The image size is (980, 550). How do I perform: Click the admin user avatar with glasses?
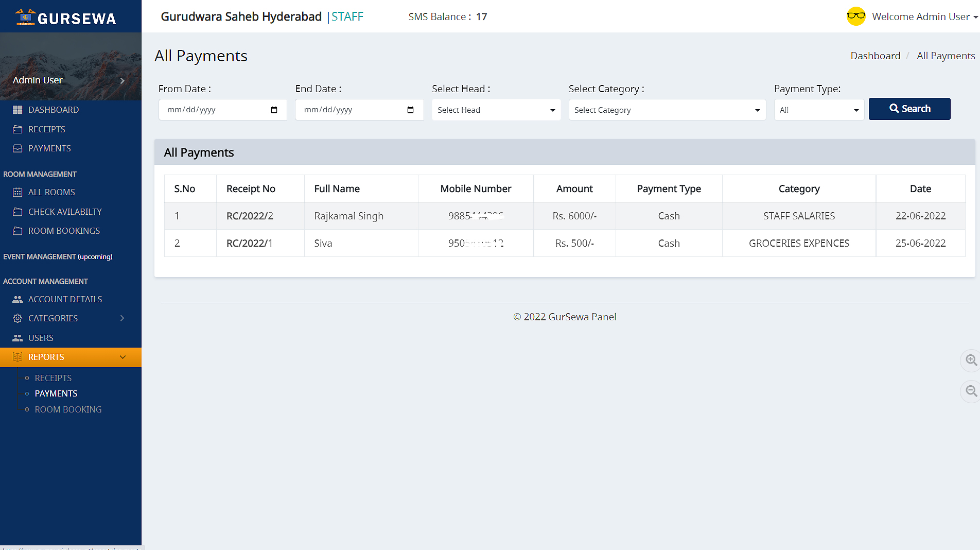coord(856,16)
